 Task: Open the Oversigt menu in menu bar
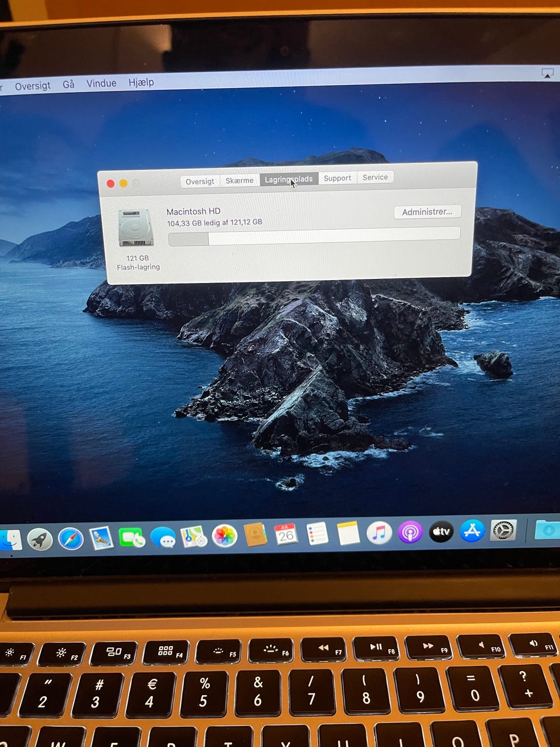[33, 86]
